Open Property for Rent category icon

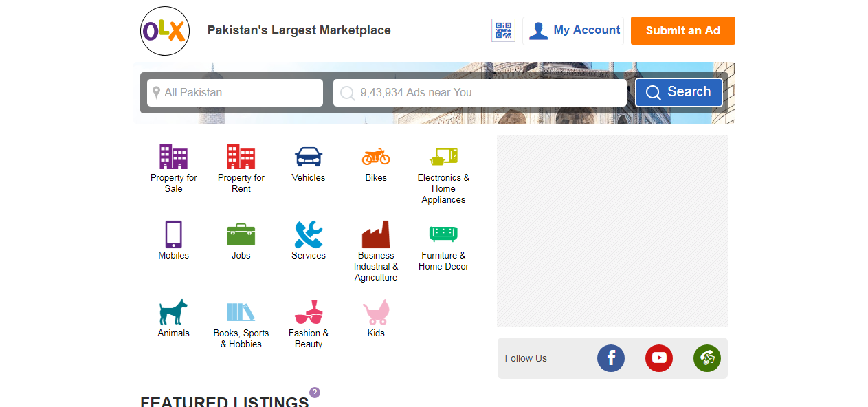(x=241, y=157)
